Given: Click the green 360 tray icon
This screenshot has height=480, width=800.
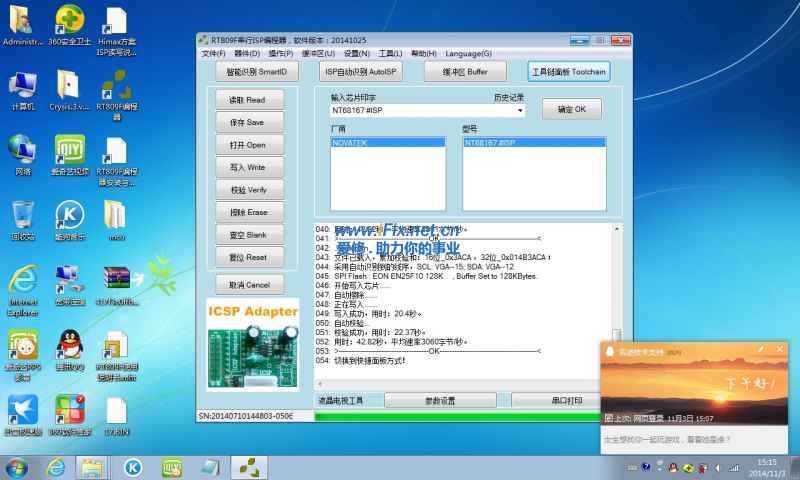Looking at the screenshot, I should point(688,468).
